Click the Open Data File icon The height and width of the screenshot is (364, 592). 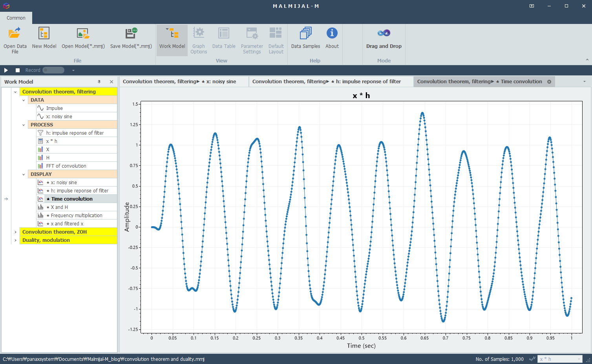(15, 33)
